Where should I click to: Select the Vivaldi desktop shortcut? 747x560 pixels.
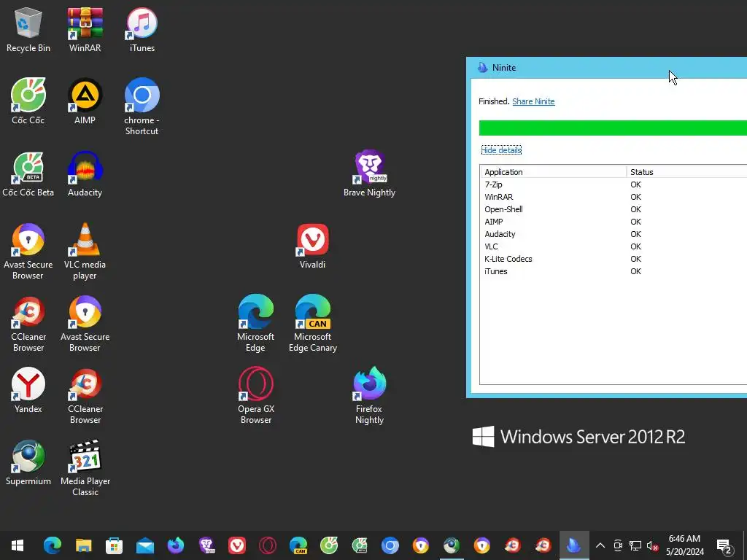[312, 246]
